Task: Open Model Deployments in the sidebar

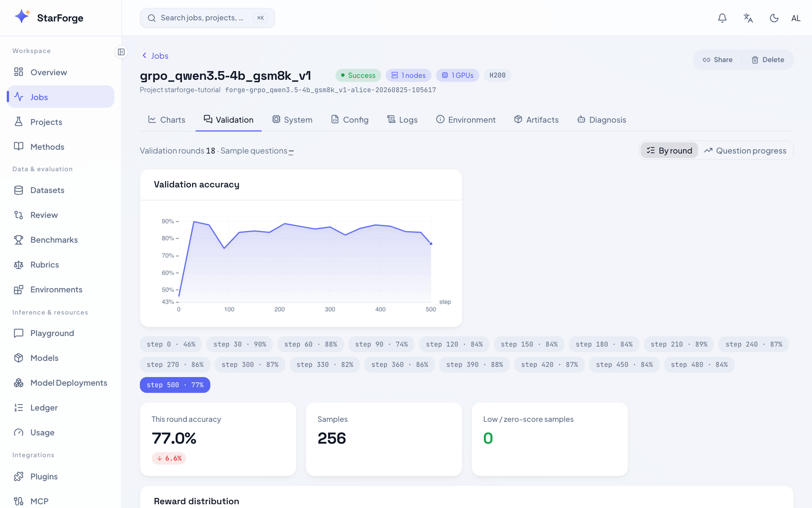Action: 61,383
